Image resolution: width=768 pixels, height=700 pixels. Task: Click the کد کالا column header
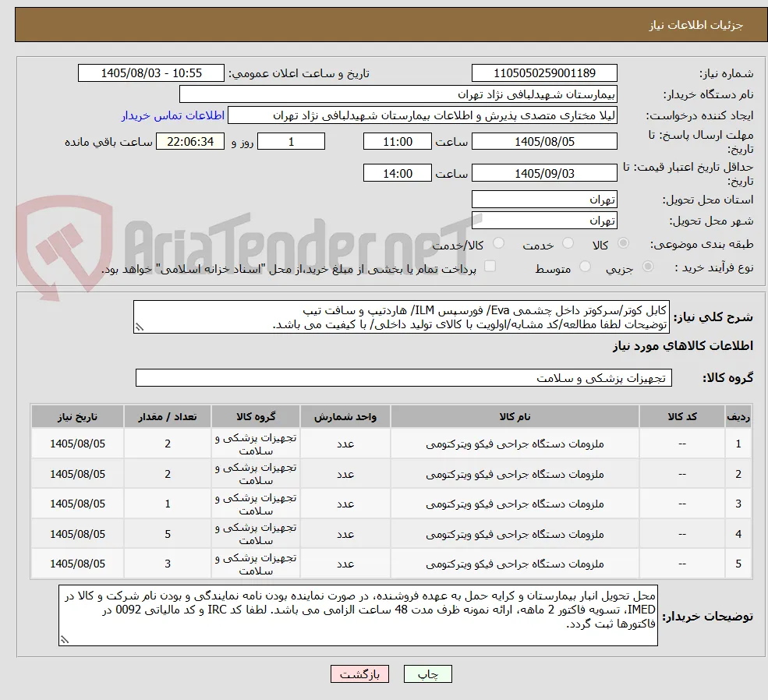[681, 416]
